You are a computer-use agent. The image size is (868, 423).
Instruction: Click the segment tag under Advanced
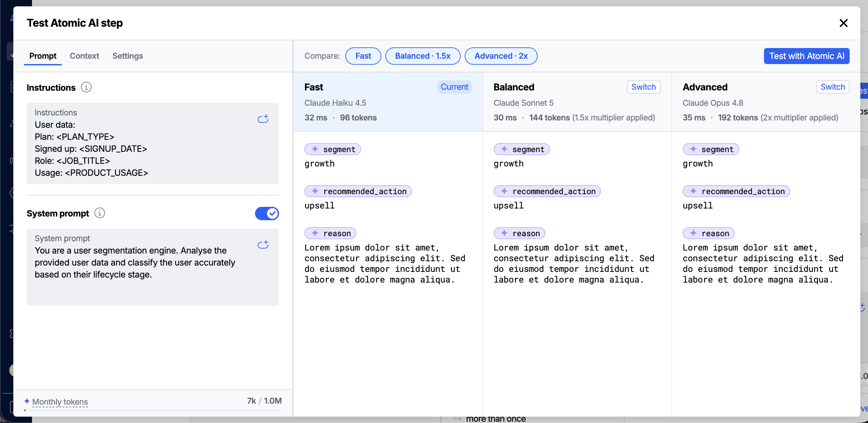711,149
